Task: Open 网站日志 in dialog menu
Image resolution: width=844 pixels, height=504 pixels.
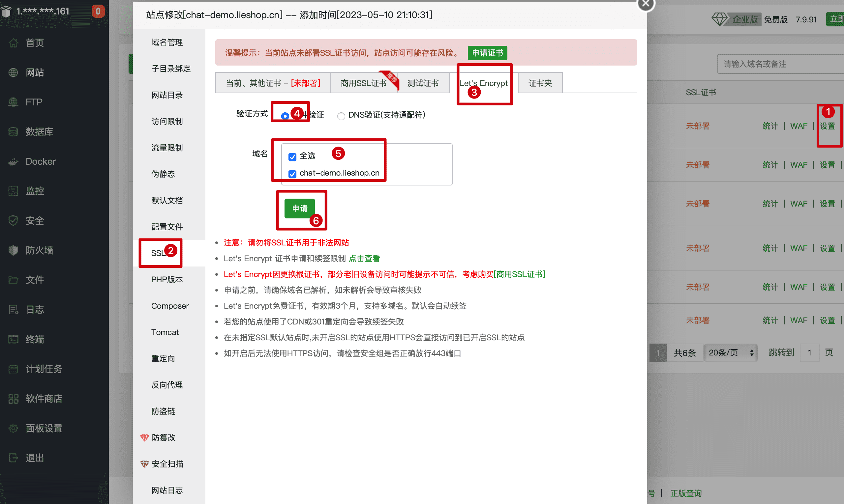Action: coord(169,490)
